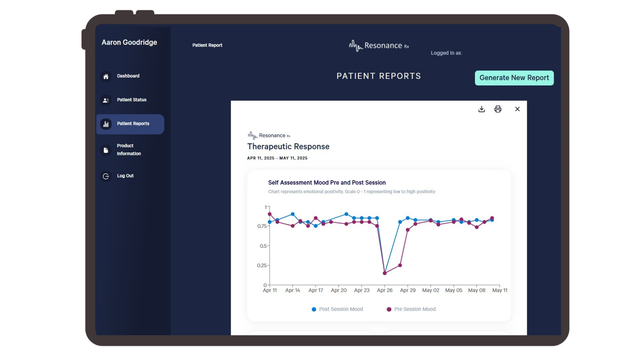Click the Generate New Report button
Viewport: 644px width, 362px height.
pos(514,78)
